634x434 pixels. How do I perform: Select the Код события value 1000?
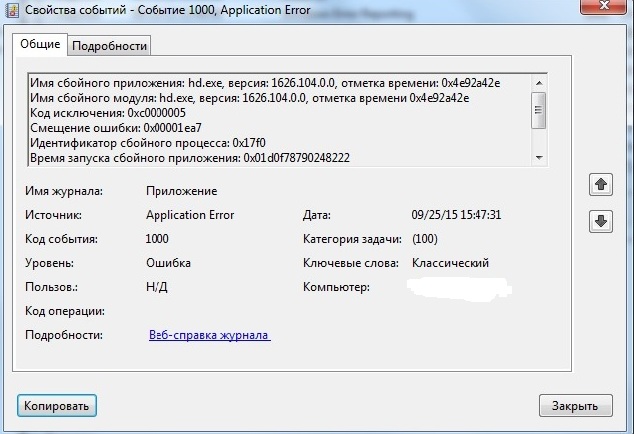(x=157, y=239)
